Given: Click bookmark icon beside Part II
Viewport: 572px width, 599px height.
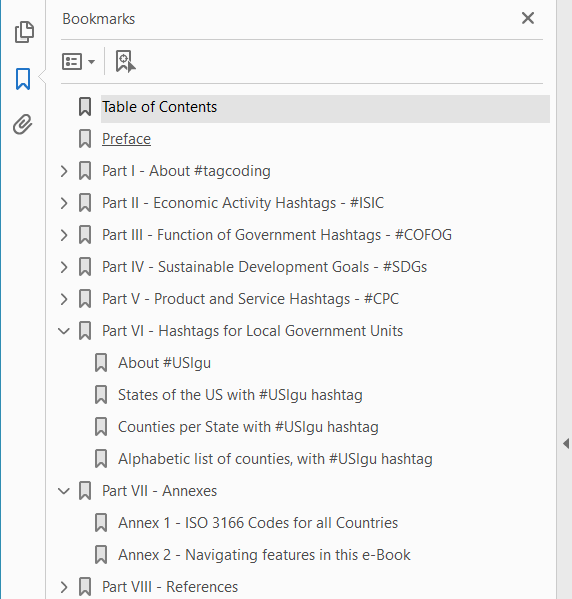Looking at the screenshot, I should point(85,203).
